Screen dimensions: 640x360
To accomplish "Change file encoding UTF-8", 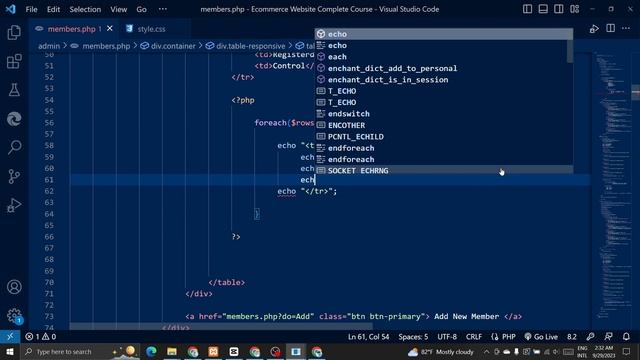I will (447, 337).
